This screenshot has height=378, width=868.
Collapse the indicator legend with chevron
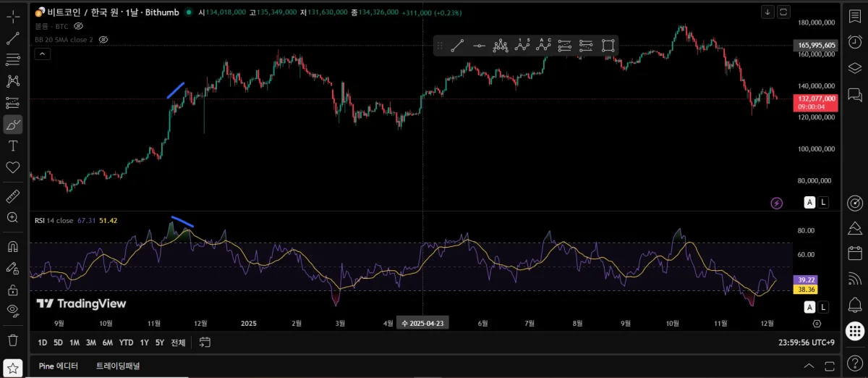pos(42,54)
